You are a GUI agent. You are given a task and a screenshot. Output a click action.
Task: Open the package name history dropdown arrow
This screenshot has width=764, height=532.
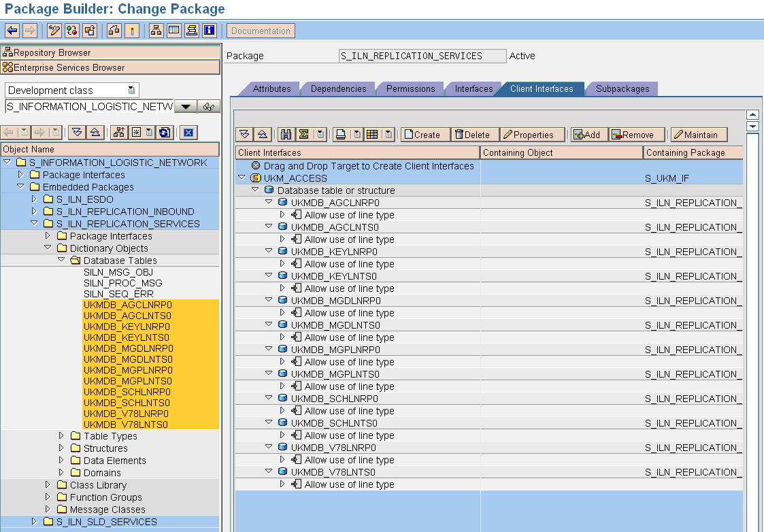click(186, 107)
